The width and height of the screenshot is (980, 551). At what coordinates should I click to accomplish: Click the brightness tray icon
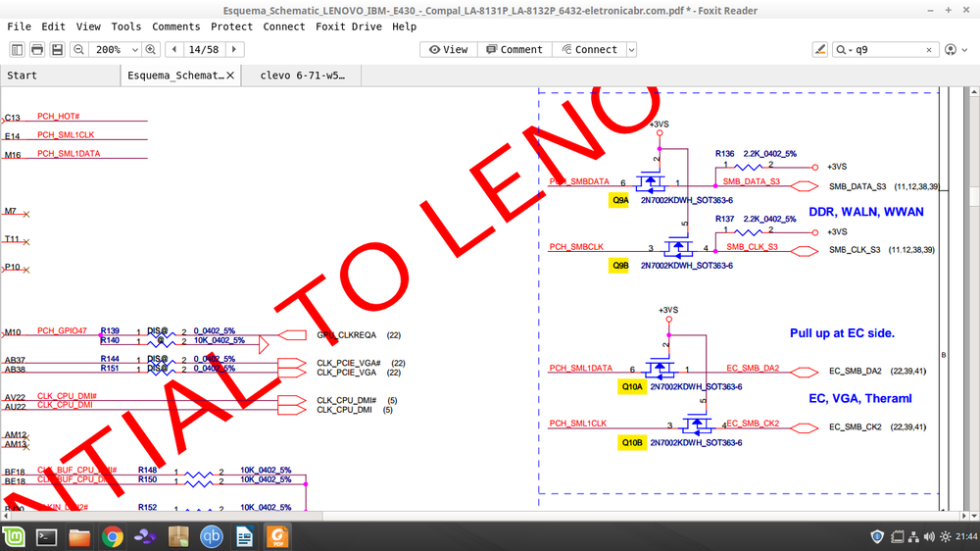(x=946, y=536)
